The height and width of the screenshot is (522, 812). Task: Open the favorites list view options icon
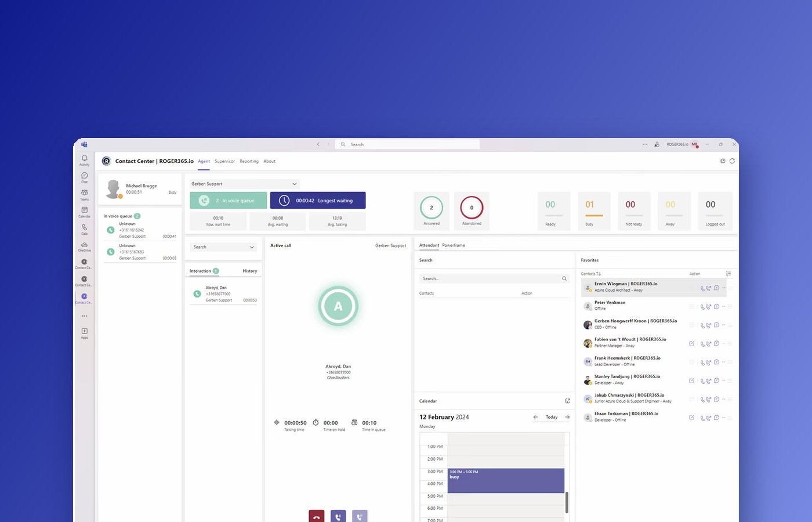(x=728, y=274)
